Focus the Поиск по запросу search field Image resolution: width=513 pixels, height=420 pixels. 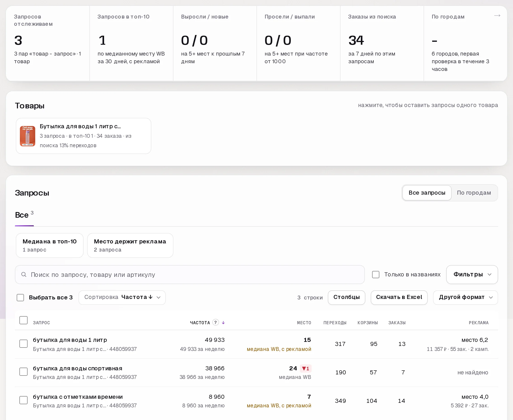click(x=190, y=274)
